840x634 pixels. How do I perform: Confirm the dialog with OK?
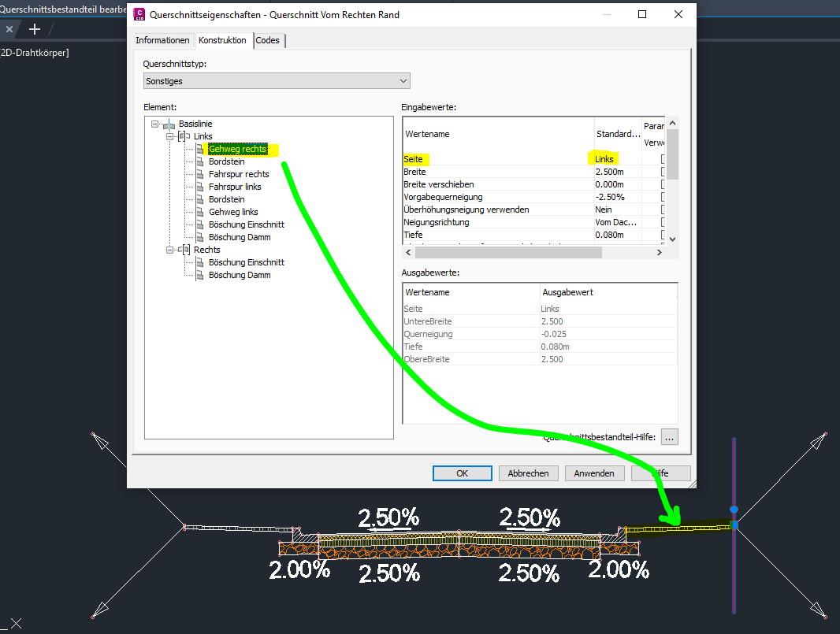463,473
